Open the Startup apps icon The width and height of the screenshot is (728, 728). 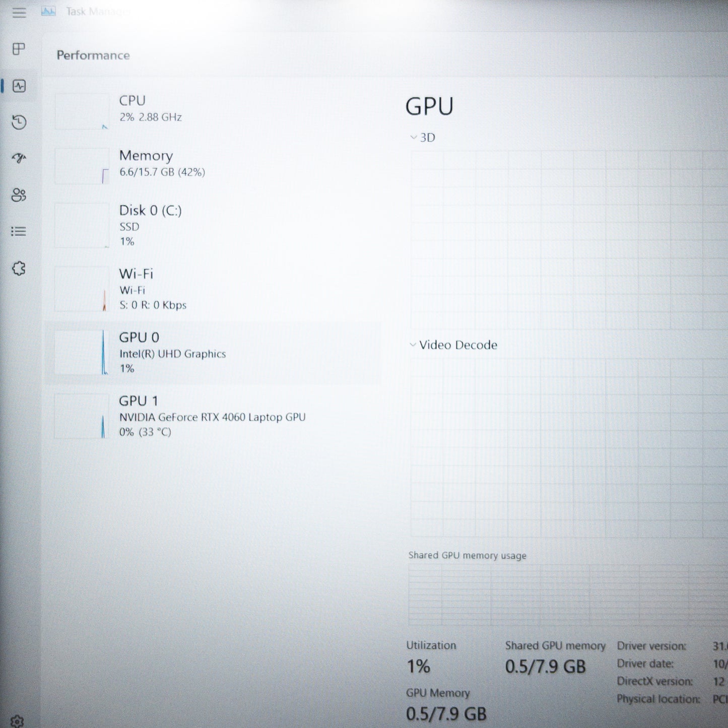pos(19,159)
